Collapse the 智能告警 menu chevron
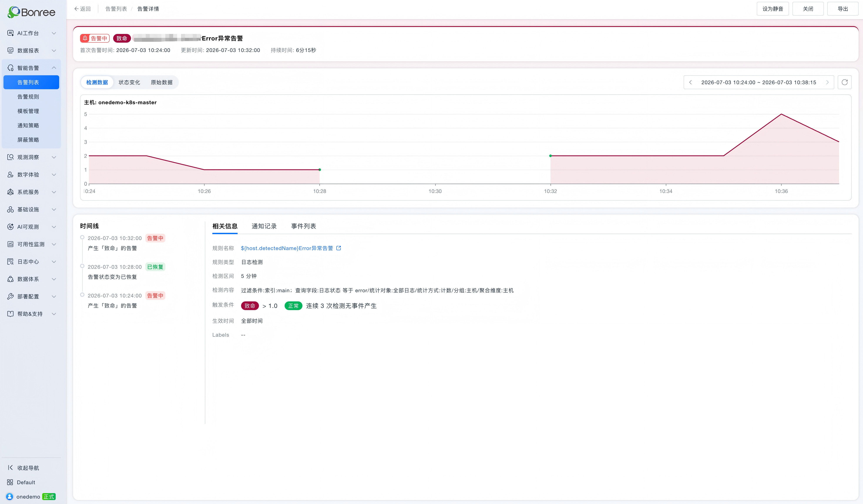Viewport: 863px width, 504px height. coord(54,68)
